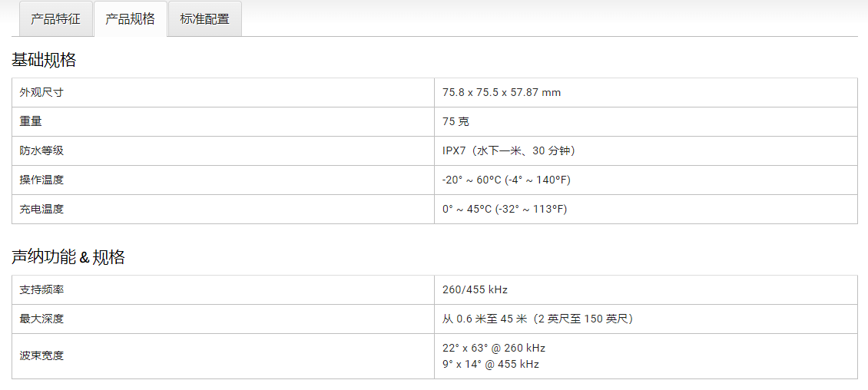Click the 防水等级 row label
Image resolution: width=868 pixels, height=390 pixels.
coord(41,150)
